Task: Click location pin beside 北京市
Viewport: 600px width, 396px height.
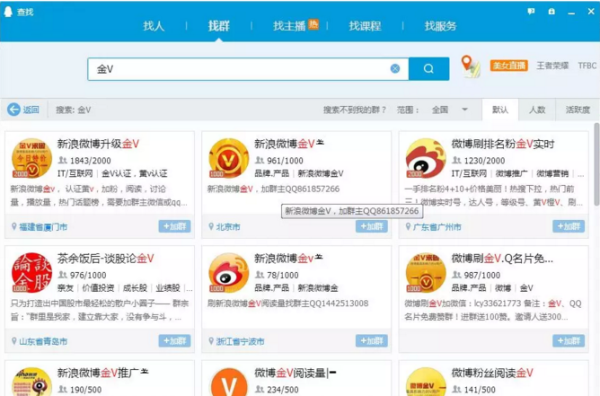Action: click(x=211, y=227)
